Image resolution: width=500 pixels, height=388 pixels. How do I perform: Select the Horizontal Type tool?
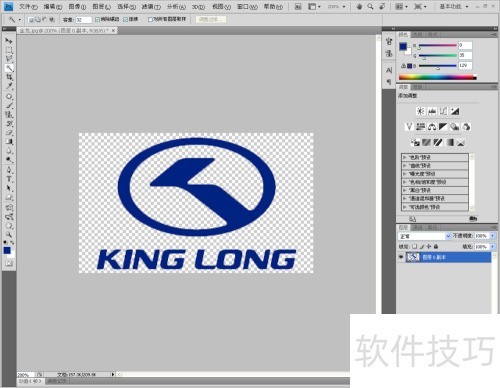click(9, 179)
